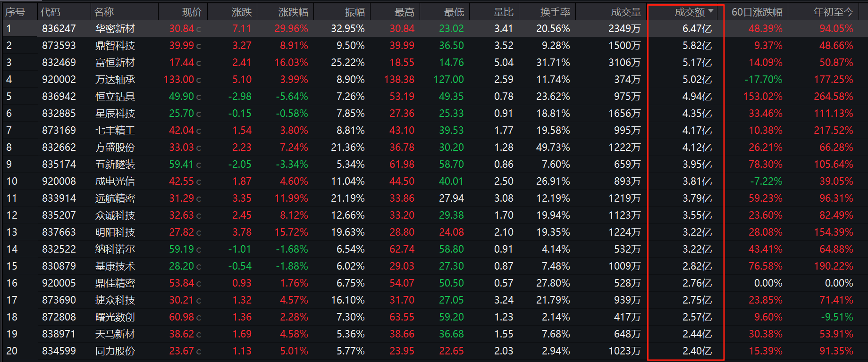Click 60-day change -17.70%
The image size is (868, 362).
(x=763, y=80)
